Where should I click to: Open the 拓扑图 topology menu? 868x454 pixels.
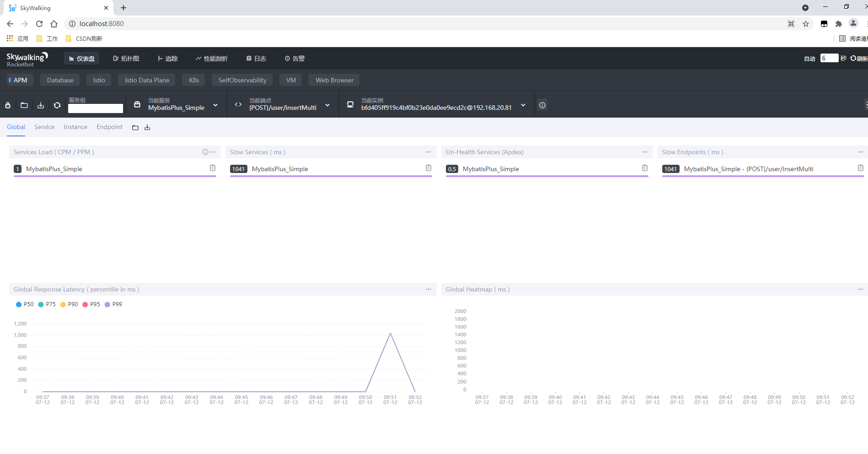pos(126,59)
